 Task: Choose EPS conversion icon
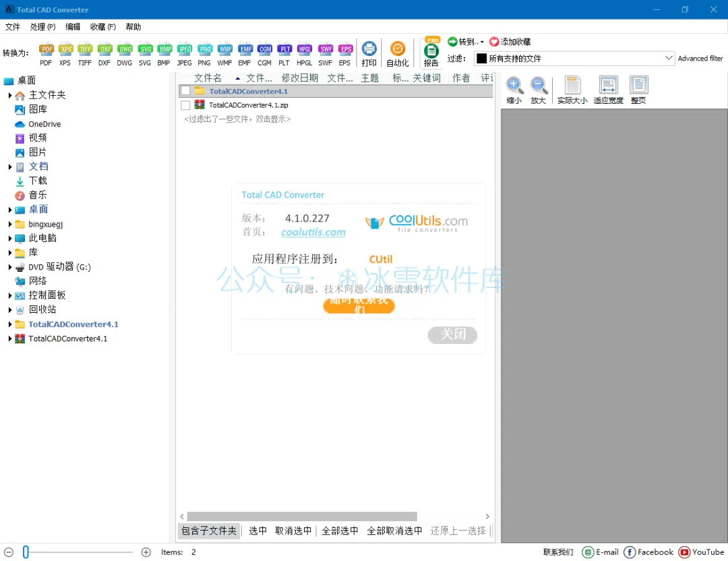[x=345, y=54]
